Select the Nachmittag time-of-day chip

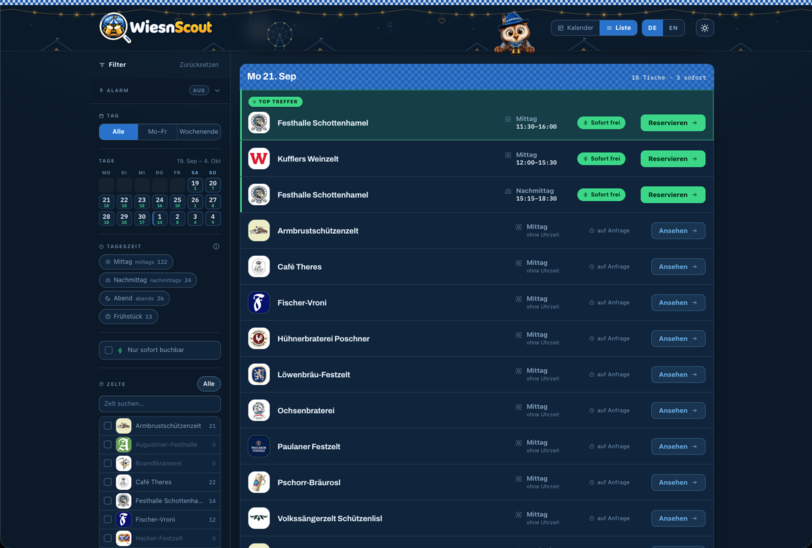pyautogui.click(x=148, y=280)
